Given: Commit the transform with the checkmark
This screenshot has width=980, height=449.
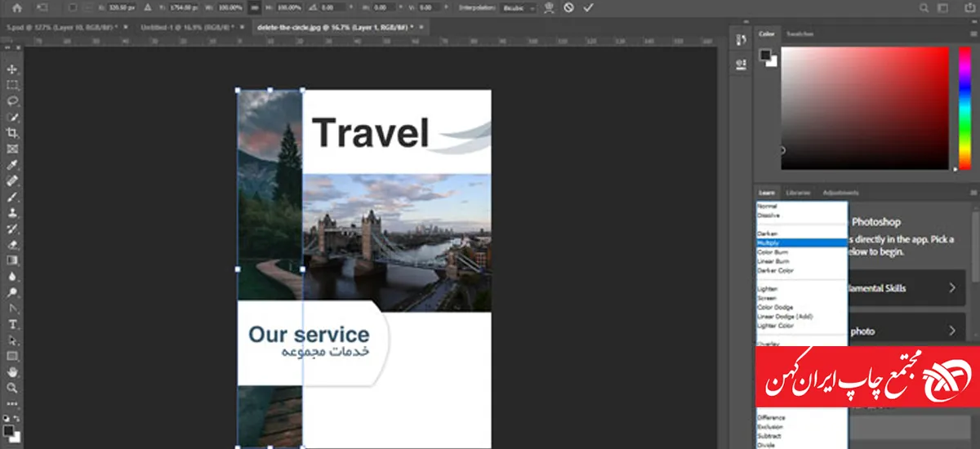Looking at the screenshot, I should coord(588,7).
